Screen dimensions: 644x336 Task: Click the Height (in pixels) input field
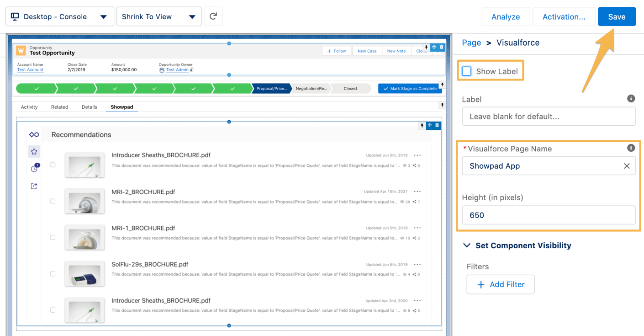coord(548,215)
